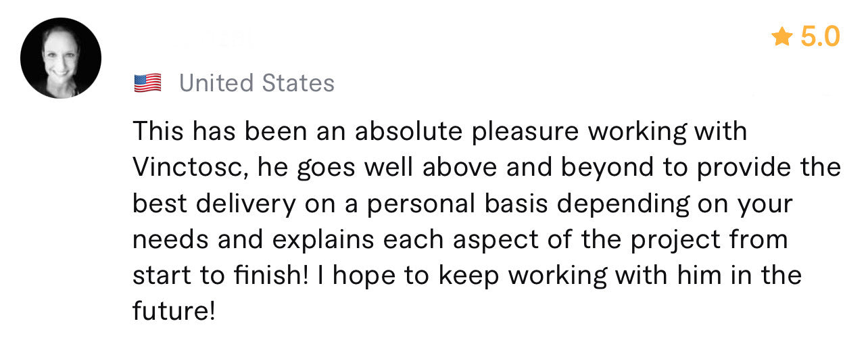Click the United States country label

coord(257,83)
